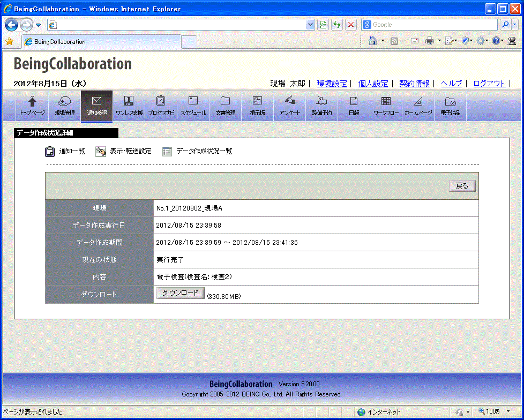The image size is (524, 420).
Task: Click the browser Back arrow
Action: 11,25
